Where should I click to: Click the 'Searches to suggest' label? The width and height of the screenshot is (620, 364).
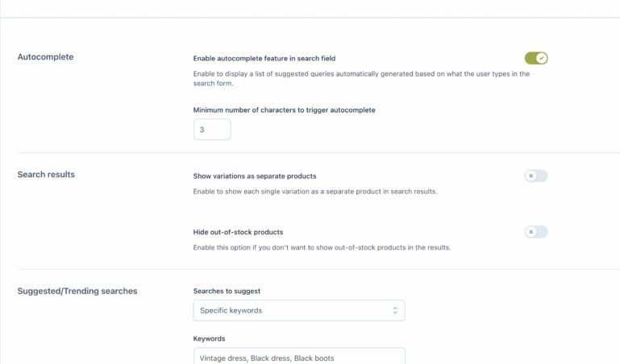click(x=227, y=291)
